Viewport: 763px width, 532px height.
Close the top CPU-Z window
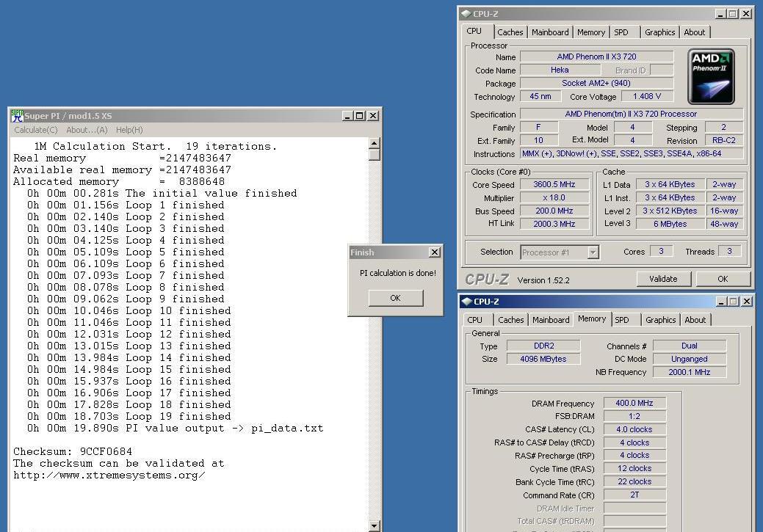pos(746,14)
